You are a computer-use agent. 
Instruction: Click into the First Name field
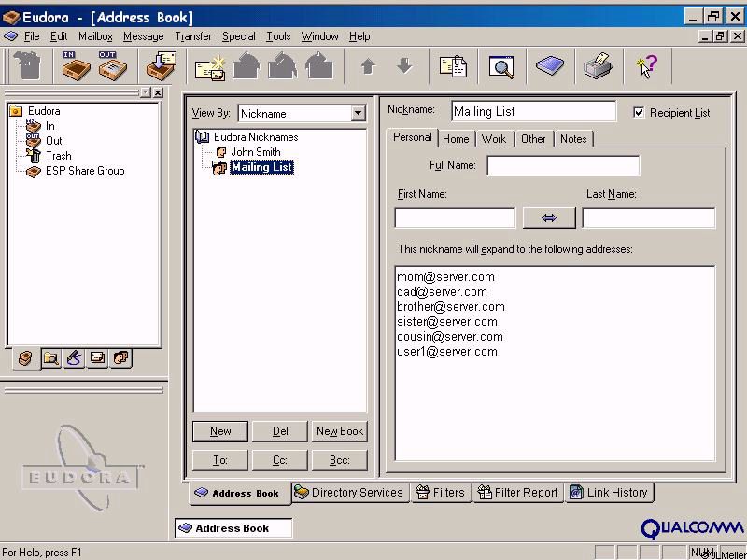click(455, 218)
